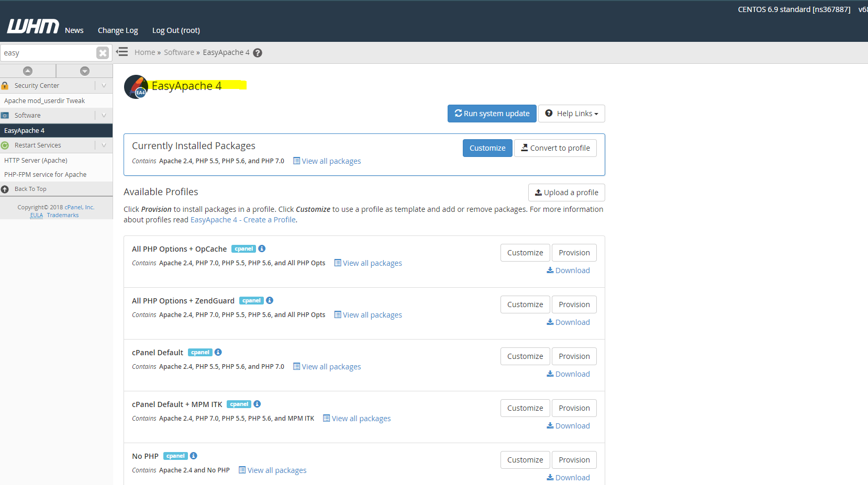Click the Restart Services green icon
This screenshot has width=868, height=485.
coord(5,145)
